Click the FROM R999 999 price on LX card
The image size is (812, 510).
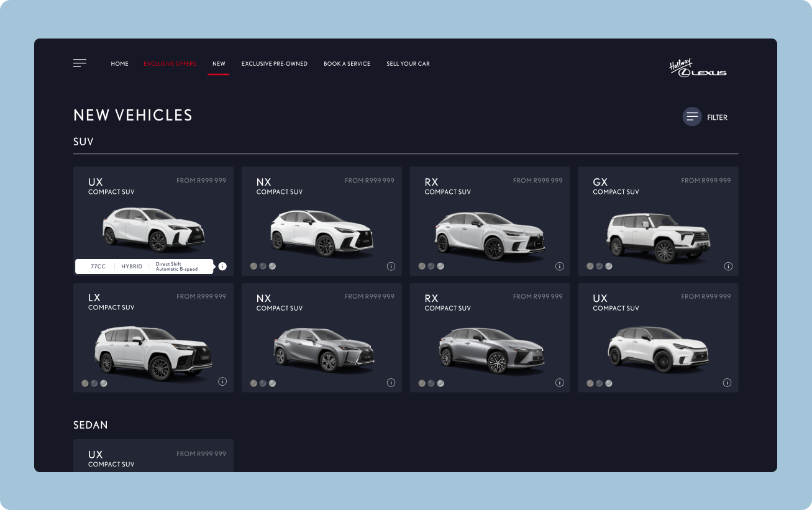coord(201,297)
